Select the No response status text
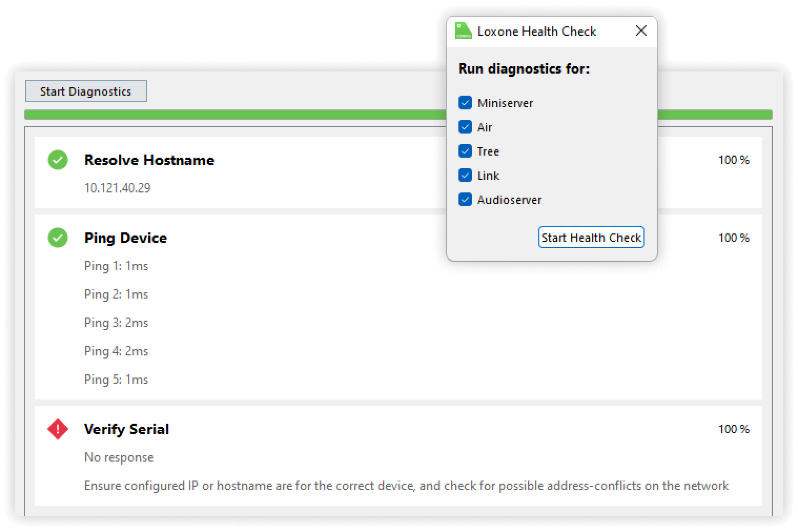 (x=119, y=457)
